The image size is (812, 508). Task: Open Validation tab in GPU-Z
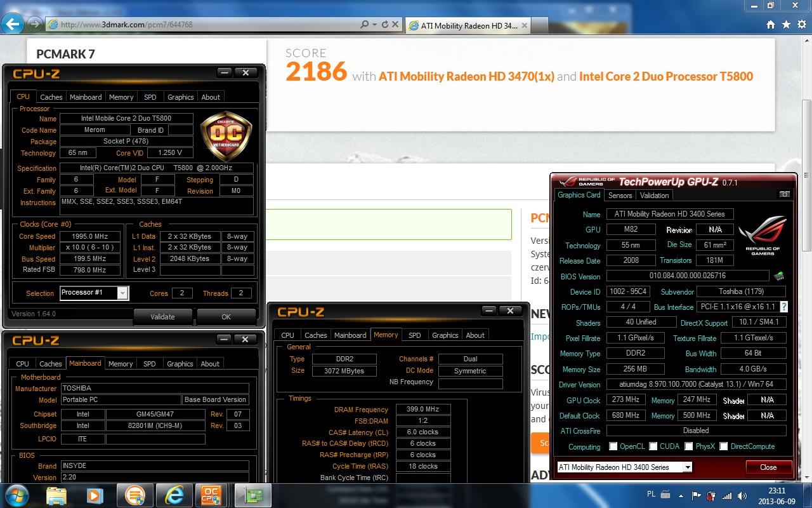click(x=654, y=196)
